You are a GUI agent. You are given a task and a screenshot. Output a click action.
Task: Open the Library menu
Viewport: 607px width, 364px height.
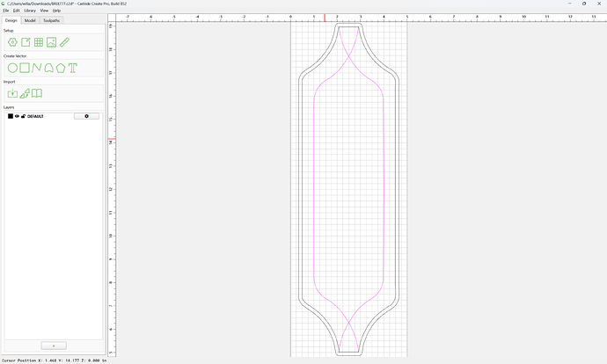[30, 11]
